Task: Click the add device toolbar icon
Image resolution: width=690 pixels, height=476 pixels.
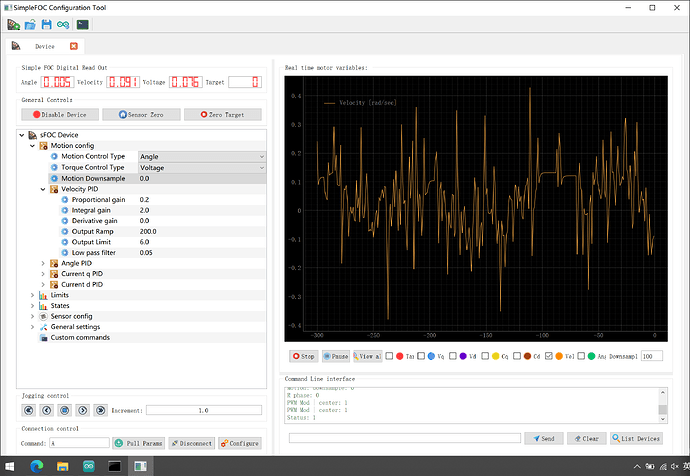Action: coord(14,25)
